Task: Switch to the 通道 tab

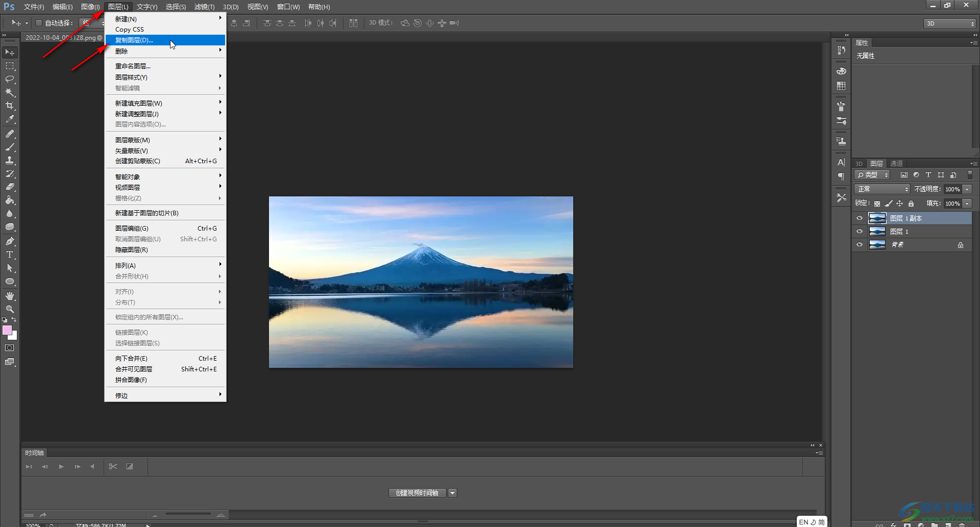Action: 896,163
